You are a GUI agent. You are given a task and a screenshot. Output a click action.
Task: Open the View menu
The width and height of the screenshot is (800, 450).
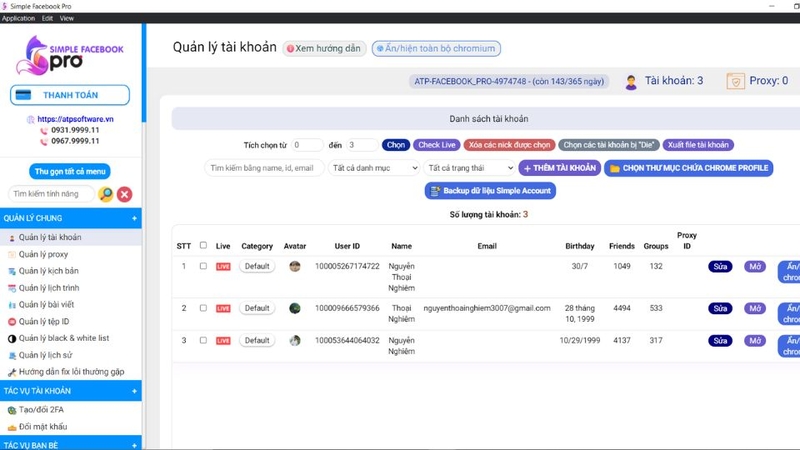pos(67,18)
